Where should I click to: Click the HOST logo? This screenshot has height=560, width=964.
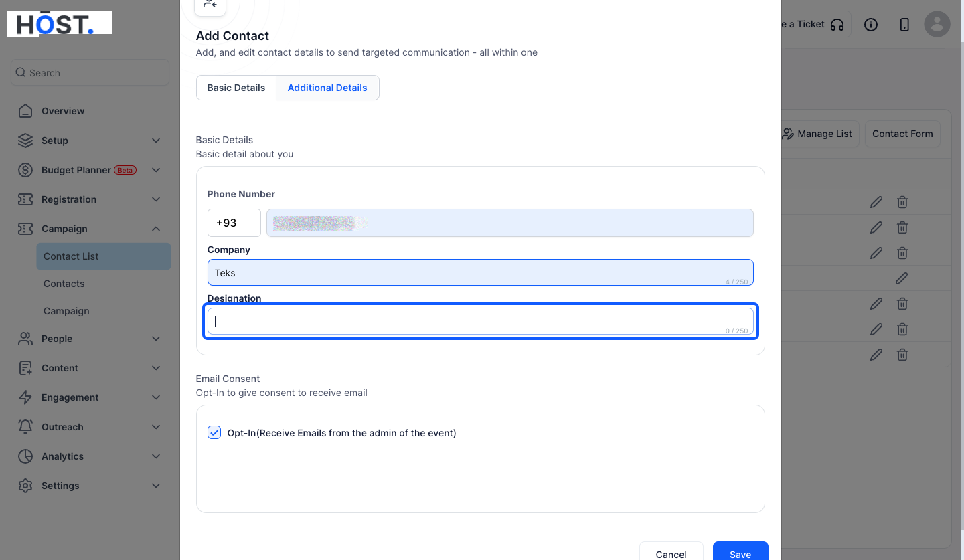(x=60, y=24)
